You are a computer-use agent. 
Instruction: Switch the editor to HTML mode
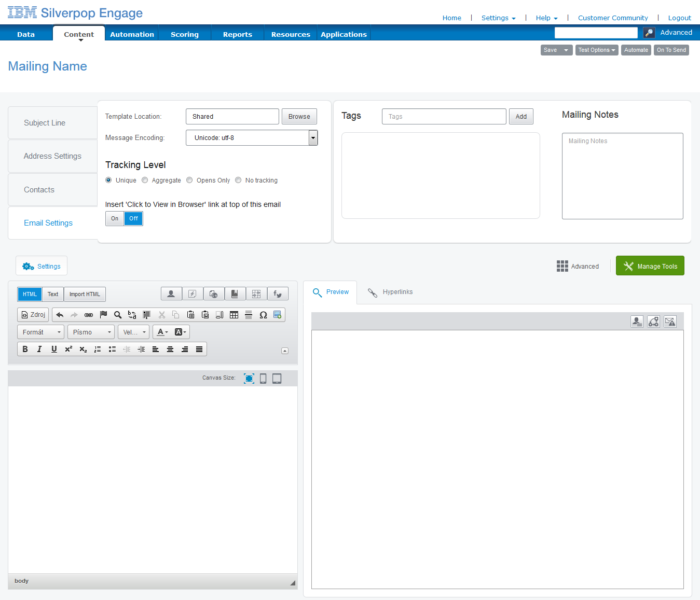pyautogui.click(x=30, y=295)
